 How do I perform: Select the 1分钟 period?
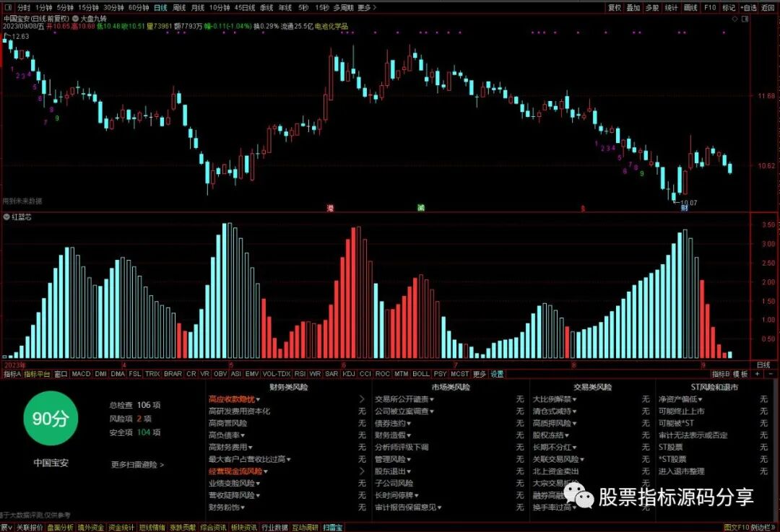click(43, 7)
